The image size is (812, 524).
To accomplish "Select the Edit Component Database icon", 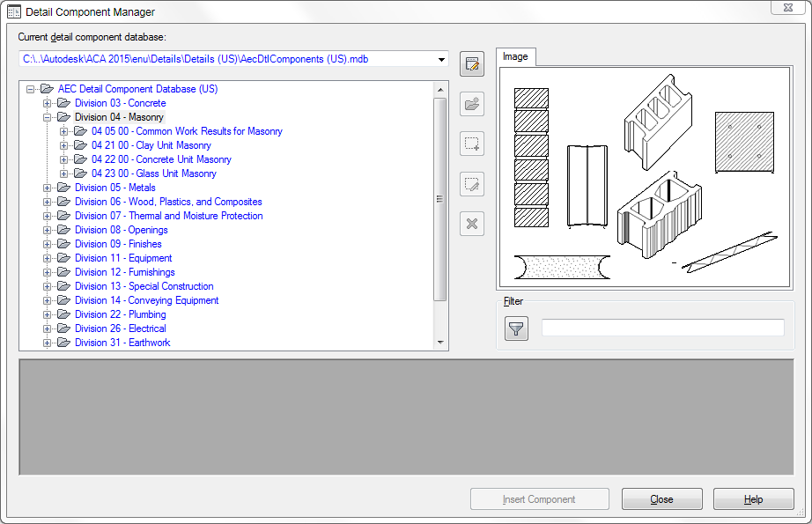I will [x=471, y=63].
